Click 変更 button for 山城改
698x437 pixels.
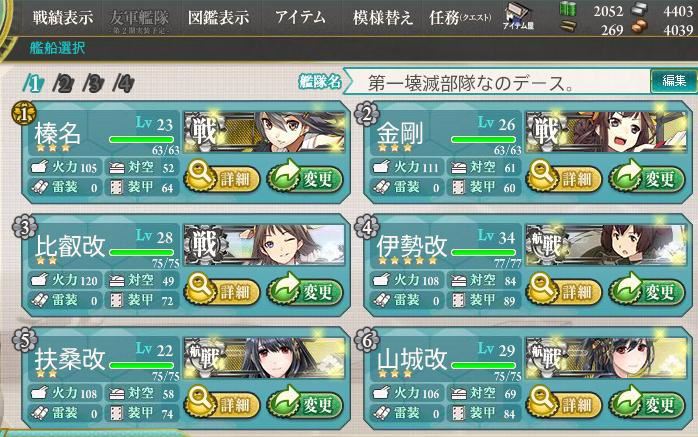click(x=646, y=405)
